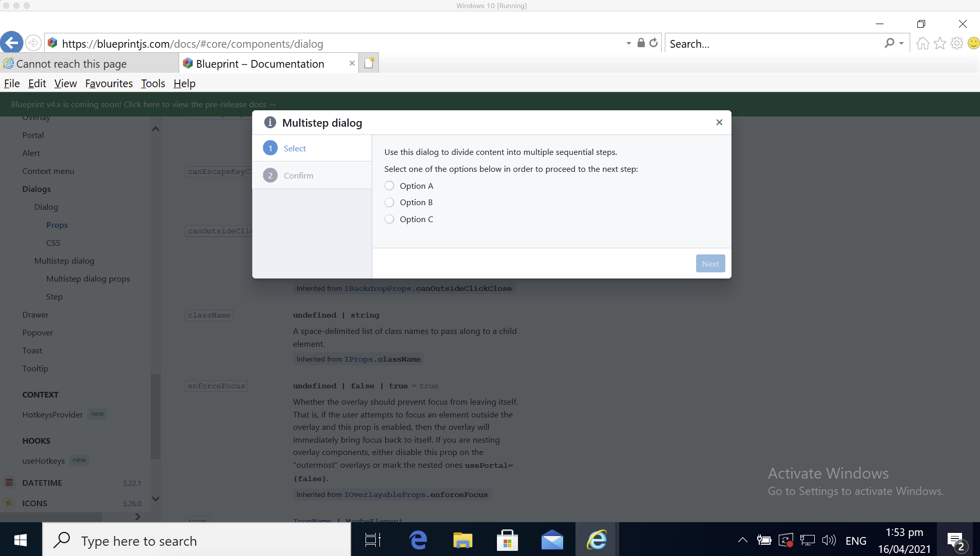Click the search magnifier icon in search box
The image size is (980, 556).
[x=890, y=43]
